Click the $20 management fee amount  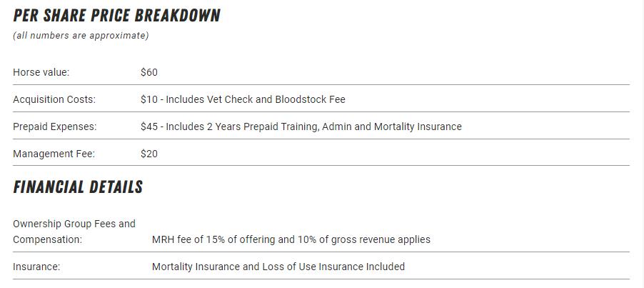click(x=149, y=154)
